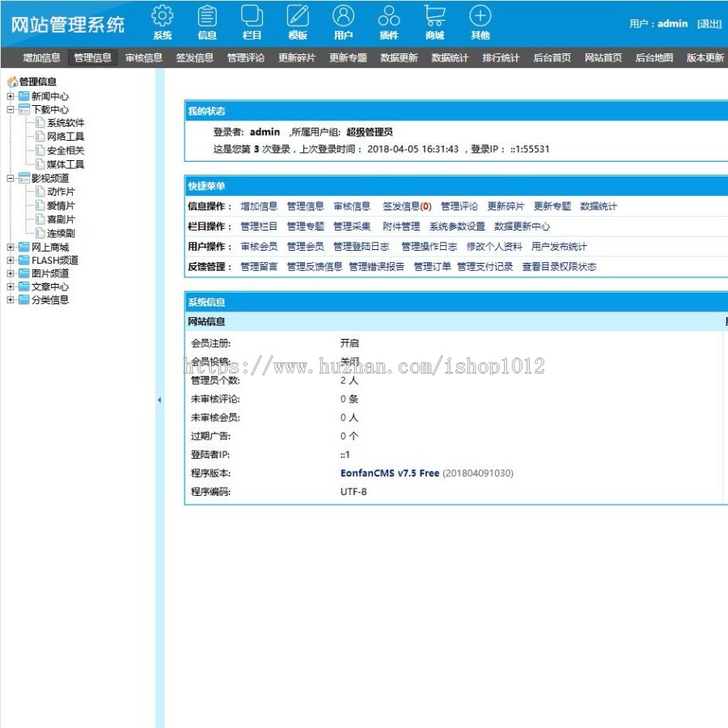The width and height of the screenshot is (728, 728).
Task: Open the 管理登陆日志 link
Action: [362, 247]
